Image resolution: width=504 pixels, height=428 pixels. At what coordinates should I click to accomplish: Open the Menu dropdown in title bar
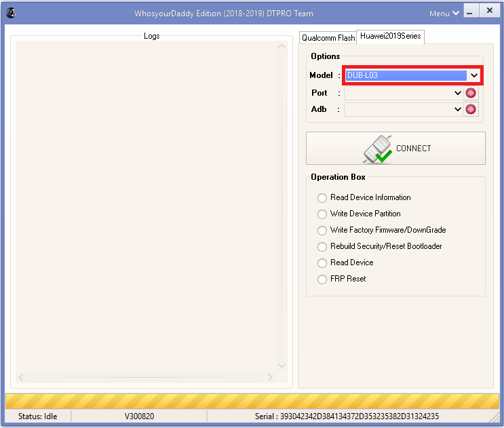pyautogui.click(x=444, y=14)
